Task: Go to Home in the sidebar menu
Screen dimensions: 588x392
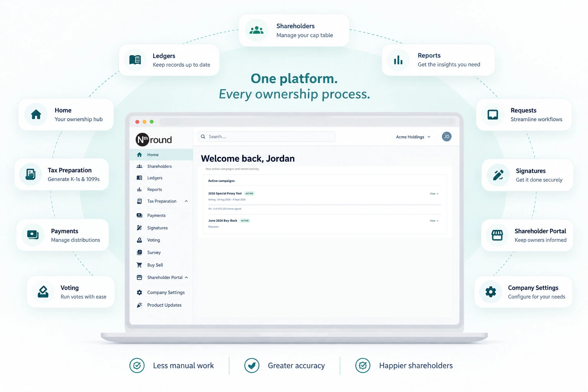Action: [x=161, y=155]
